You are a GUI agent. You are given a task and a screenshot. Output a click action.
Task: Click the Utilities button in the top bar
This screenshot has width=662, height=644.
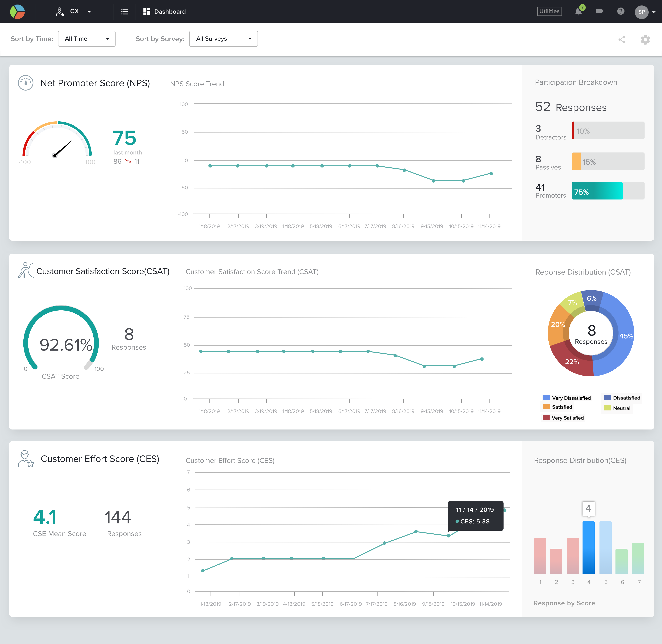coord(549,11)
